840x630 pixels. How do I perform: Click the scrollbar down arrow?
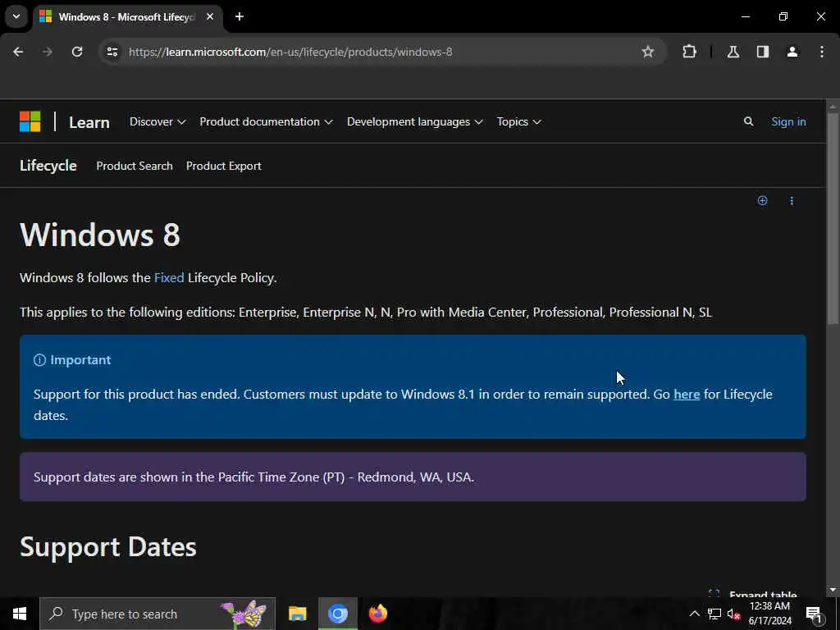(x=833, y=590)
